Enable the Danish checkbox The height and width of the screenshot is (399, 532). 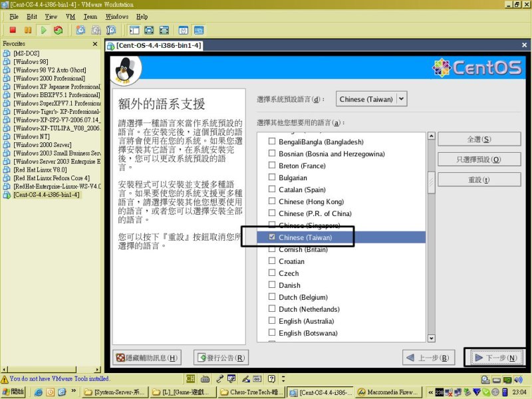(272, 285)
